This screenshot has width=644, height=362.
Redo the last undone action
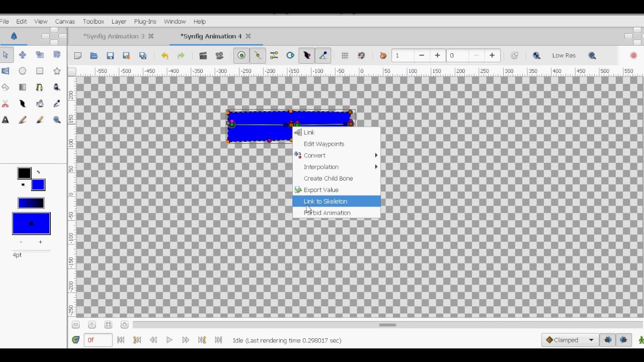181,56
